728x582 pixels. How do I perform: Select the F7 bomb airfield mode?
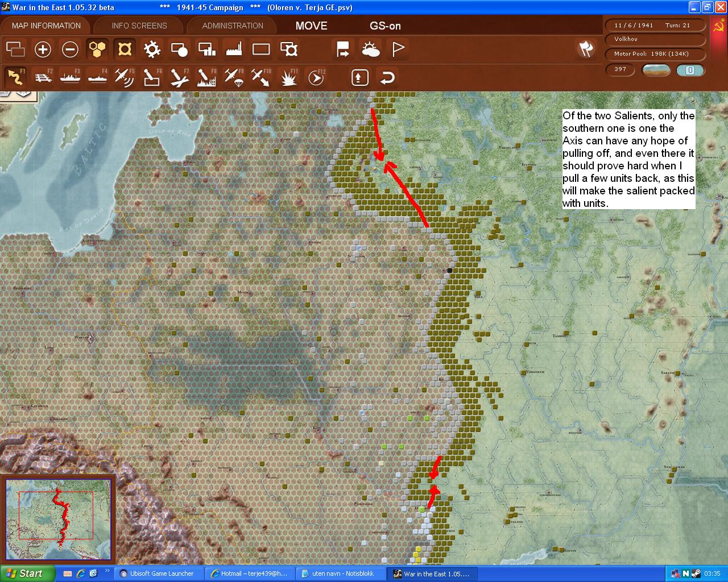click(179, 77)
